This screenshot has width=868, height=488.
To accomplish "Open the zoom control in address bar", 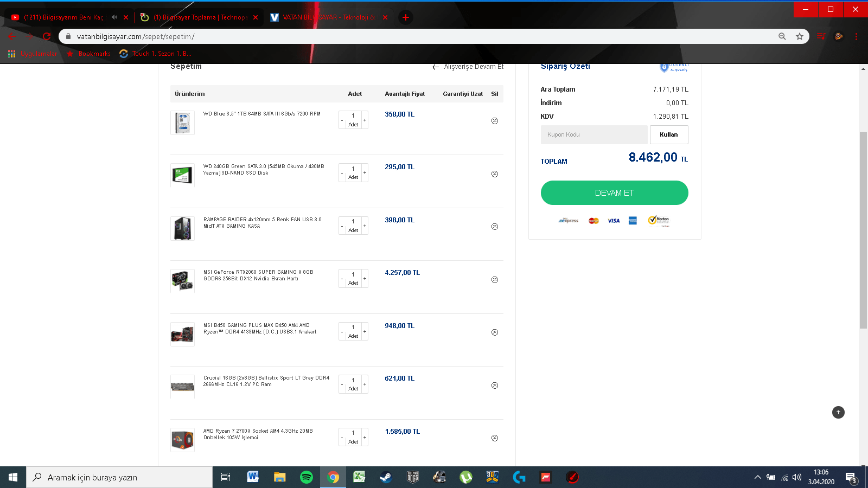I will coord(782,36).
